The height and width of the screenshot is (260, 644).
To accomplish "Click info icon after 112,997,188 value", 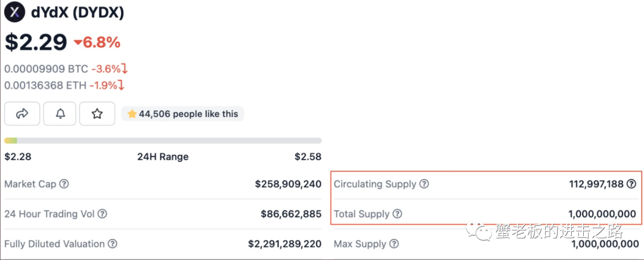I will [x=631, y=184].
